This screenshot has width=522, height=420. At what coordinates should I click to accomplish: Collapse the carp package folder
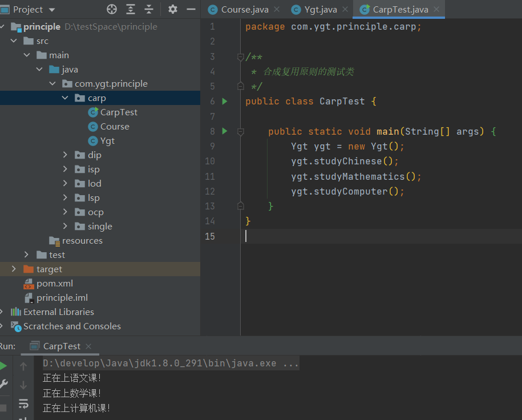pyautogui.click(x=66, y=98)
